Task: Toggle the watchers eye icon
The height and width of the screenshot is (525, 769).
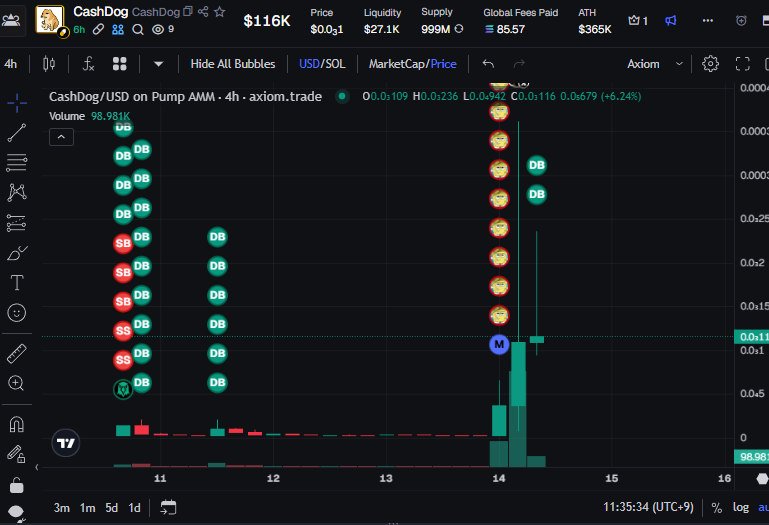Action: pos(157,29)
